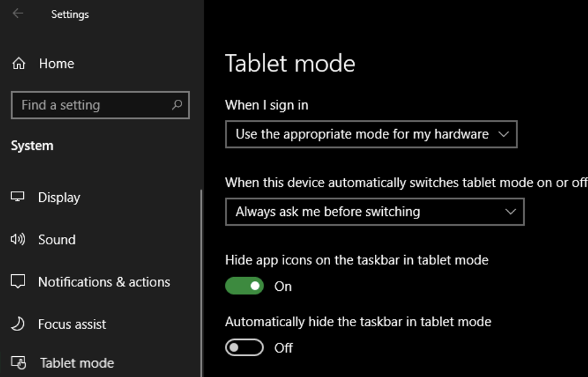Click the Home house icon
Image resolution: width=588 pixels, height=377 pixels.
point(18,64)
